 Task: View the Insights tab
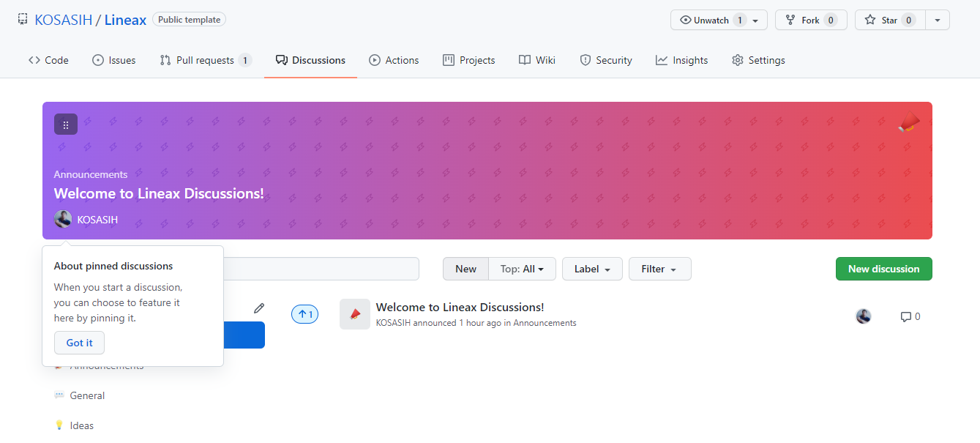(682, 60)
